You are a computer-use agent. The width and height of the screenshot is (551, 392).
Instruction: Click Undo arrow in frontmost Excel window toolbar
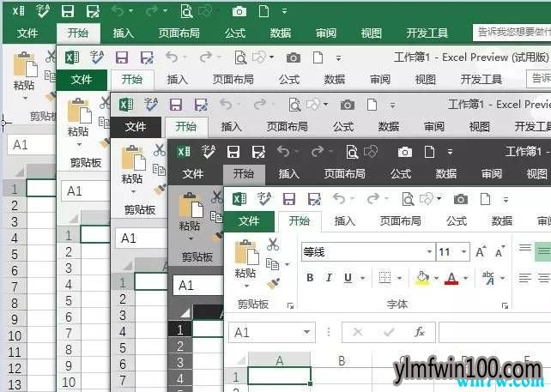pos(339,199)
